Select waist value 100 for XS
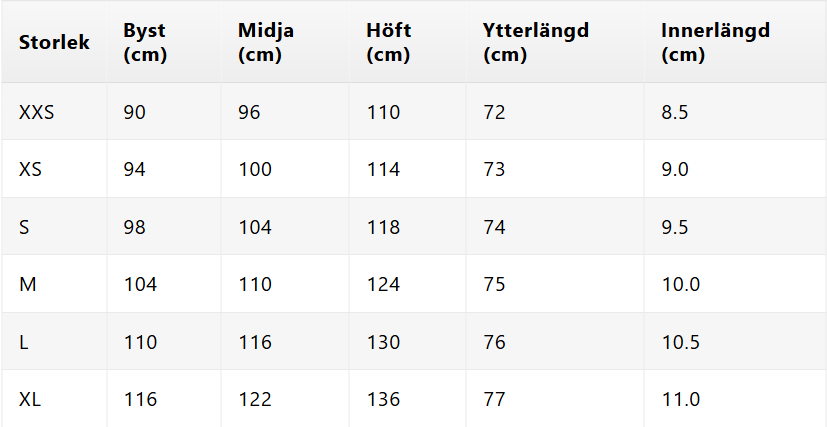 [255, 169]
